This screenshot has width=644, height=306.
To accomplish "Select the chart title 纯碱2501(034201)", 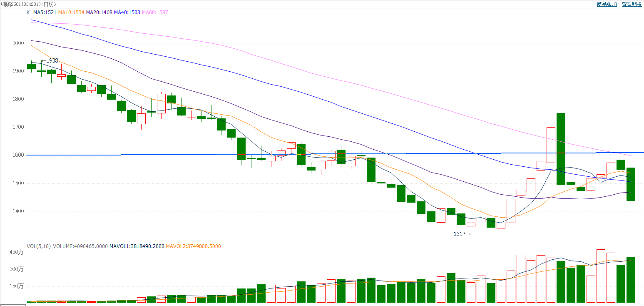I will pos(21,4).
